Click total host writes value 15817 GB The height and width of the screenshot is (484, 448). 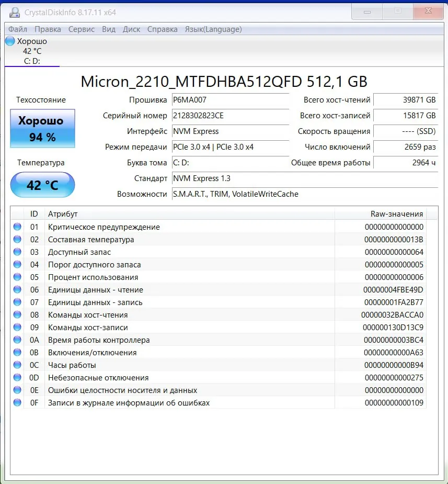(x=406, y=116)
